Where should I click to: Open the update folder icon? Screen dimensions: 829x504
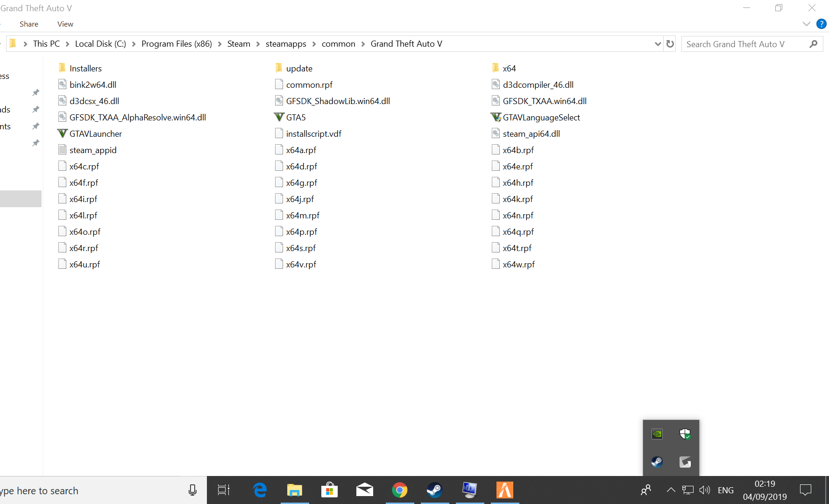(x=279, y=68)
